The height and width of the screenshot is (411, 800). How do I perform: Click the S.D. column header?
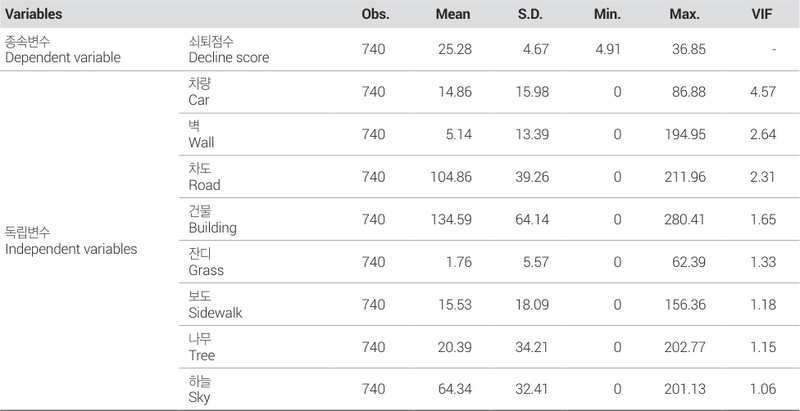click(x=535, y=16)
